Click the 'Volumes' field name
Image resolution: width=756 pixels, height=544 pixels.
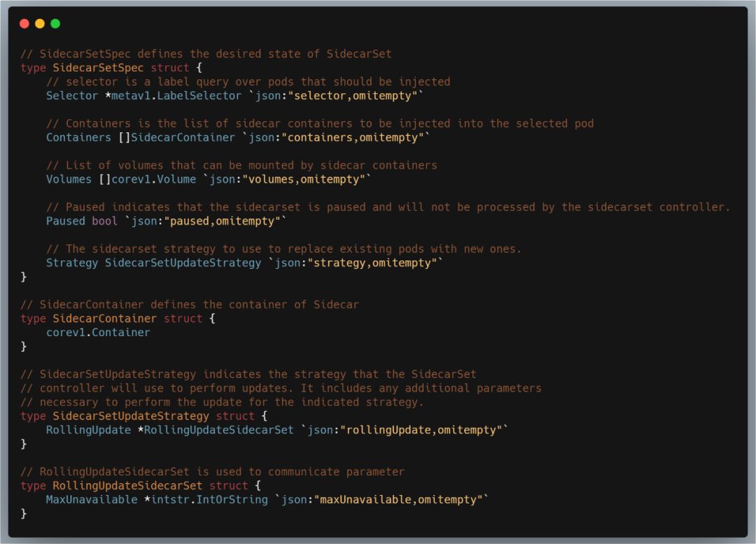(x=69, y=180)
